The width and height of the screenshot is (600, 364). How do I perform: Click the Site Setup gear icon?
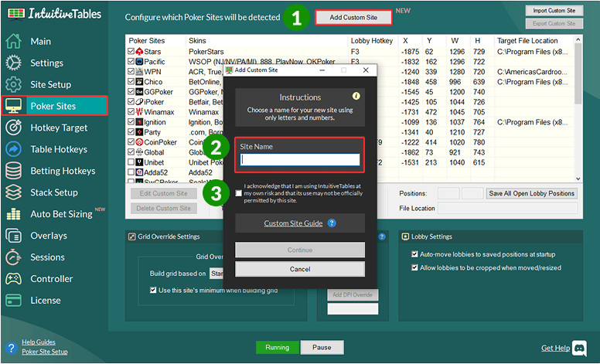pos(13,84)
